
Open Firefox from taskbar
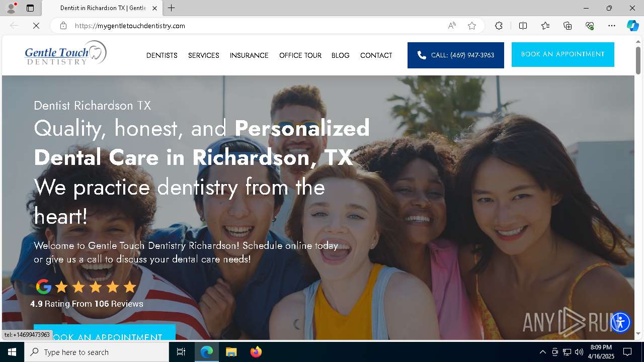(x=256, y=352)
